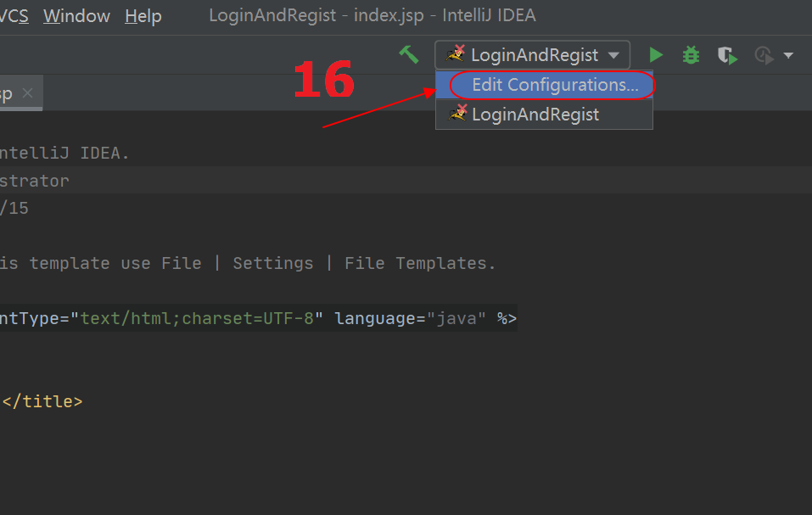This screenshot has width=812, height=515.
Task: Open the VCS menu
Action: click(x=12, y=15)
